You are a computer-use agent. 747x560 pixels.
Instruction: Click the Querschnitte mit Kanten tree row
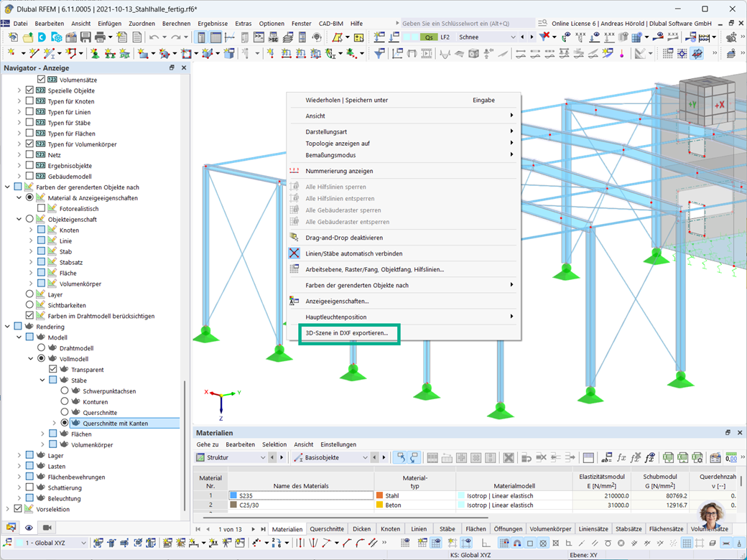125,423
